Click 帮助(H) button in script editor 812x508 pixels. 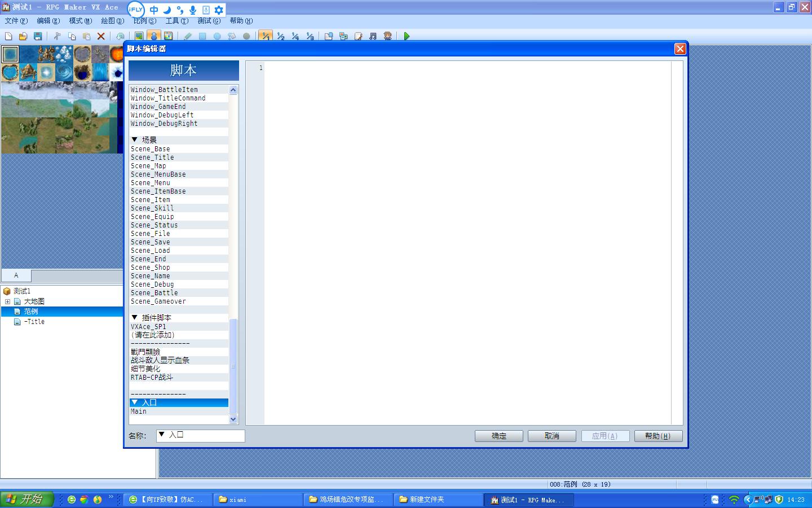(658, 436)
